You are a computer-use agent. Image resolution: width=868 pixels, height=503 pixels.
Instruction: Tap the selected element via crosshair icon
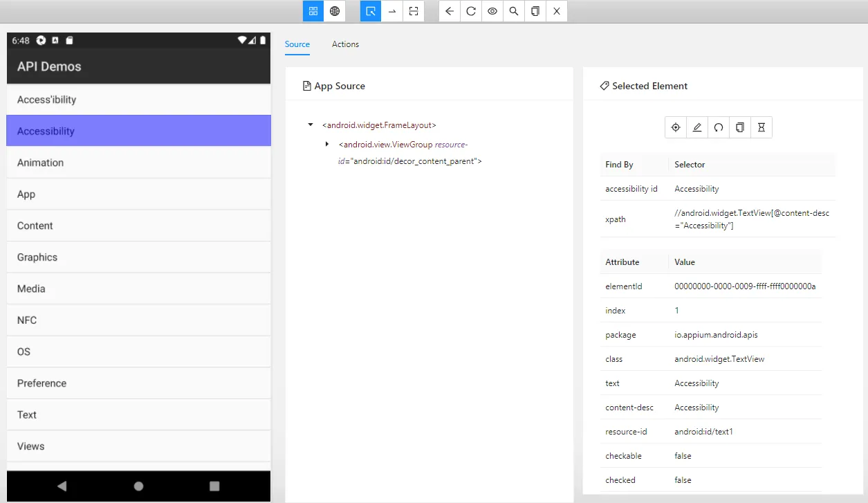pyautogui.click(x=676, y=127)
